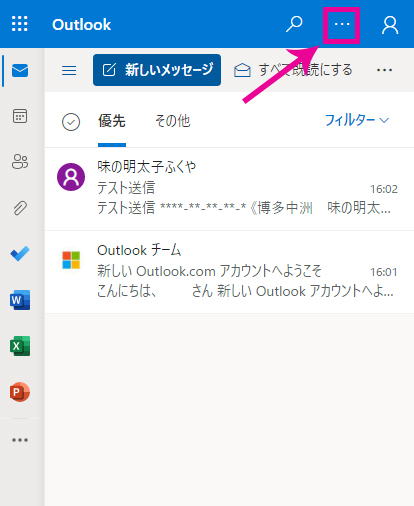
Task: Open the app launcher grid
Action: 20,24
